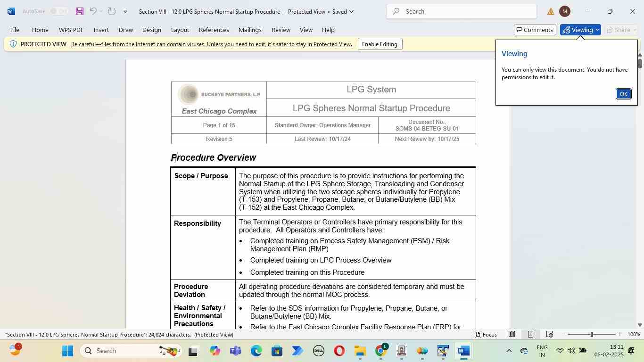Click the zoom out minus button
644x362 pixels.
point(563,334)
